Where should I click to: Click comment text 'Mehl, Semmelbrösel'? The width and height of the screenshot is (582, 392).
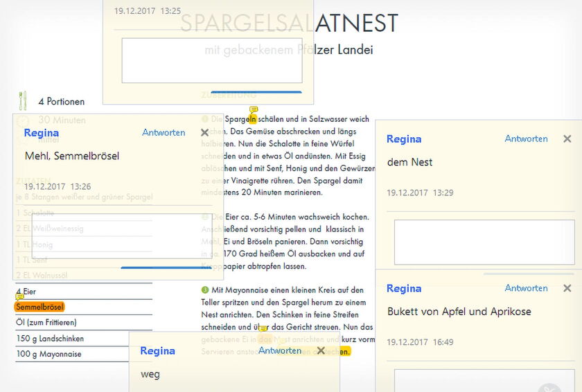pyautogui.click(x=72, y=156)
